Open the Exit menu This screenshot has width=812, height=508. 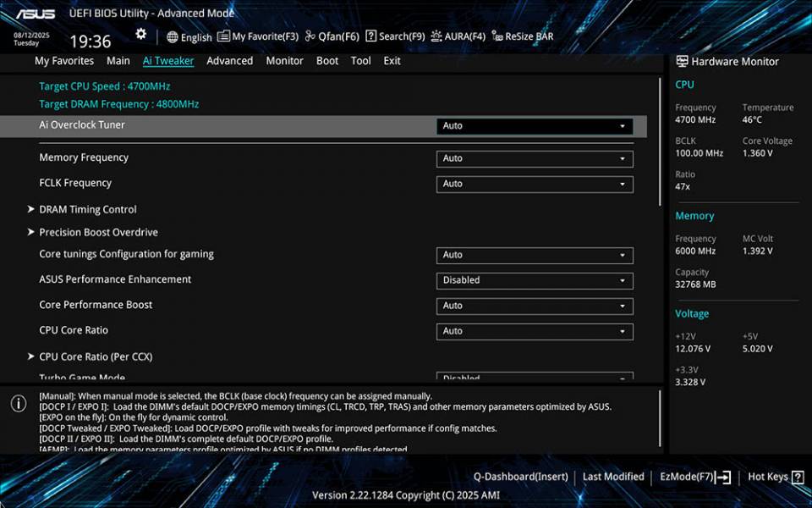pyautogui.click(x=392, y=60)
